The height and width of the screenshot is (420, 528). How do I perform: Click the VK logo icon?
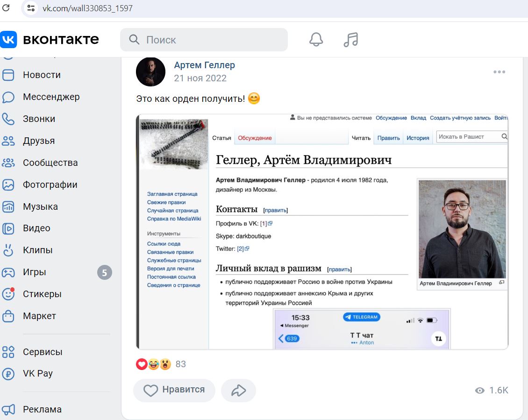pyautogui.click(x=8, y=39)
